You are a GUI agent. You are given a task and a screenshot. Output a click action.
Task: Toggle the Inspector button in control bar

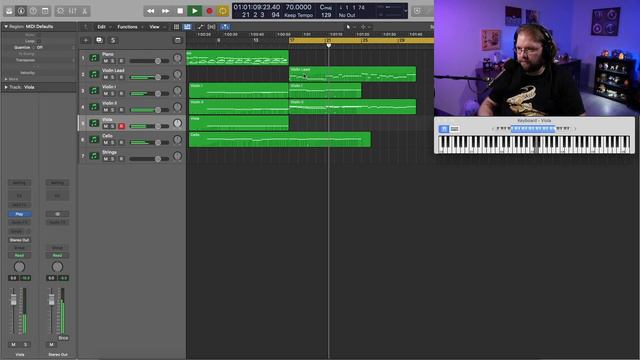[x=21, y=11]
